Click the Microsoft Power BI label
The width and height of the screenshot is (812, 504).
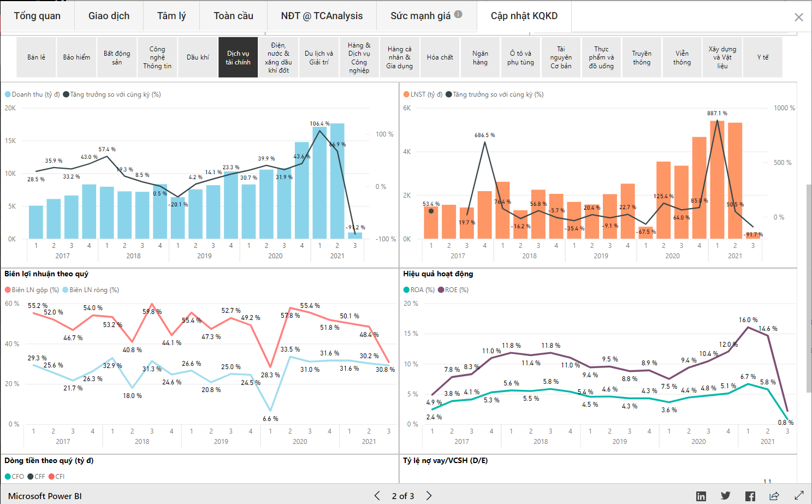[x=45, y=496]
